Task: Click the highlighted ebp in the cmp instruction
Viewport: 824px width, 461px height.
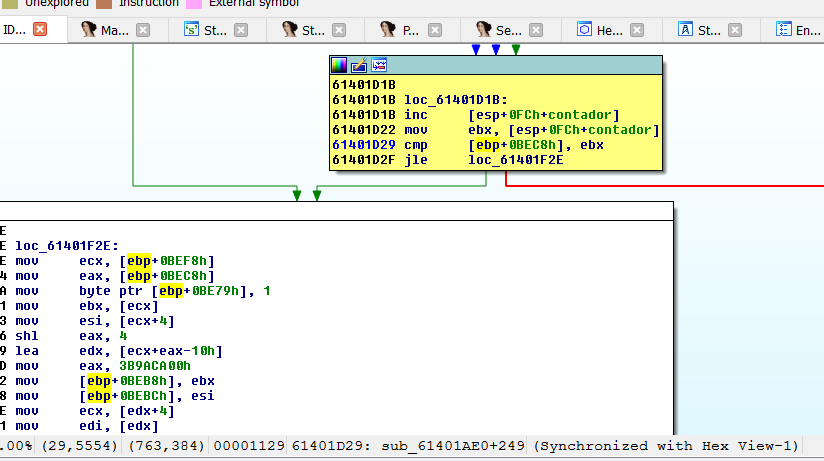Action: click(x=482, y=145)
